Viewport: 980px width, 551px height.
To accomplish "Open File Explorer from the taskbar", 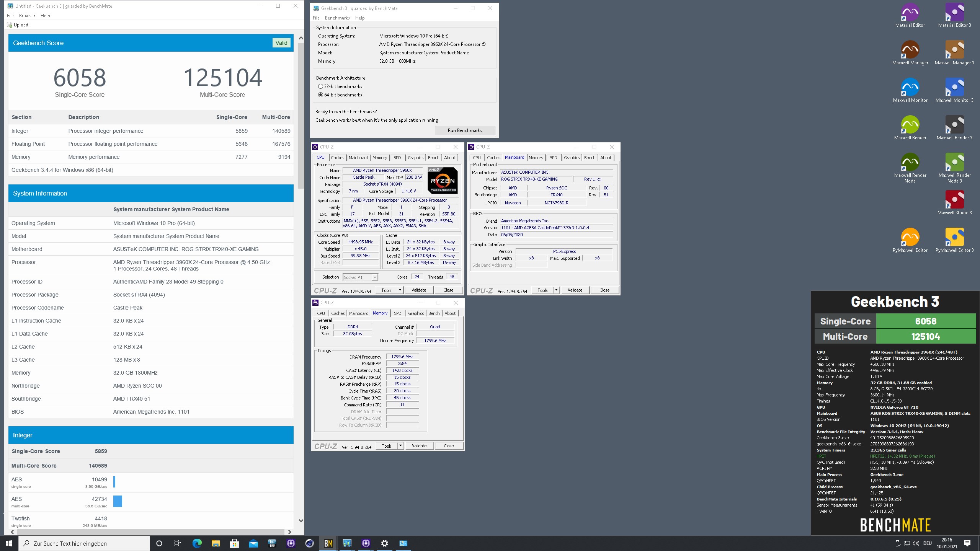I will pyautogui.click(x=216, y=543).
